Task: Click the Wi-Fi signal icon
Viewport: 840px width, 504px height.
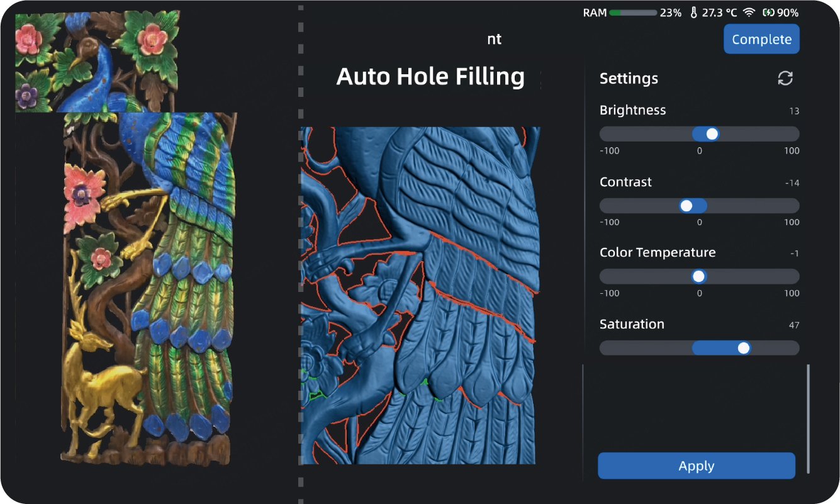Action: pyautogui.click(x=749, y=13)
